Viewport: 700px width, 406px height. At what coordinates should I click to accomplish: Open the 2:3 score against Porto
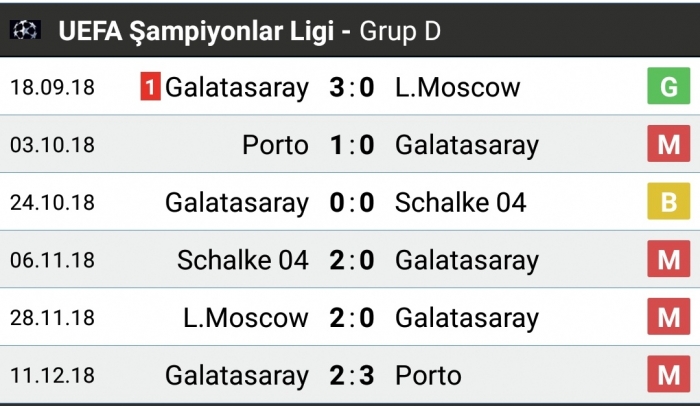[x=351, y=376]
